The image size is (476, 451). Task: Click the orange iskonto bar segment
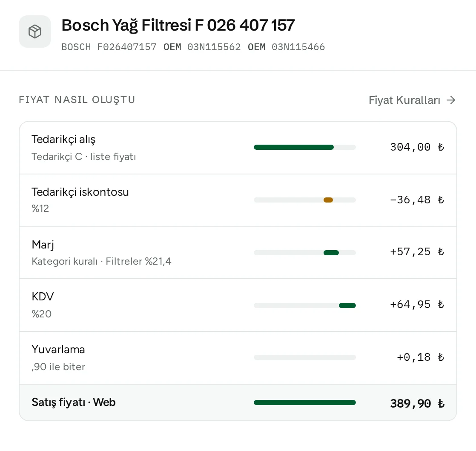click(328, 200)
